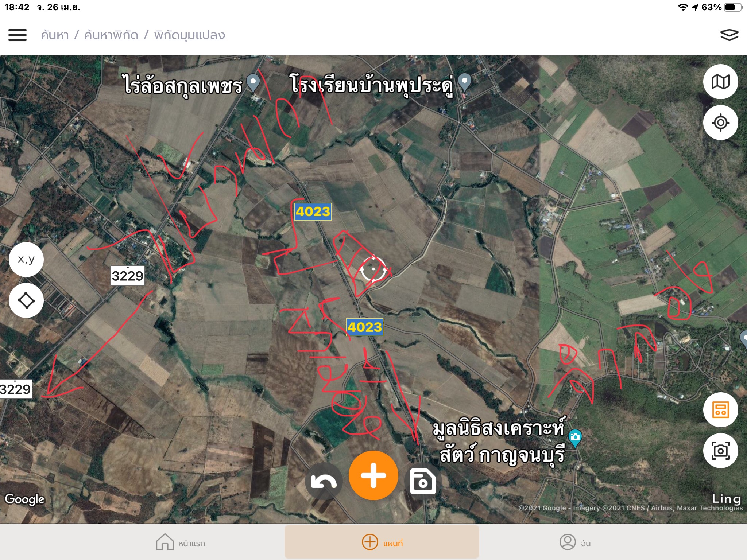
Task: Open the orange calculator icon
Action: 720,410
